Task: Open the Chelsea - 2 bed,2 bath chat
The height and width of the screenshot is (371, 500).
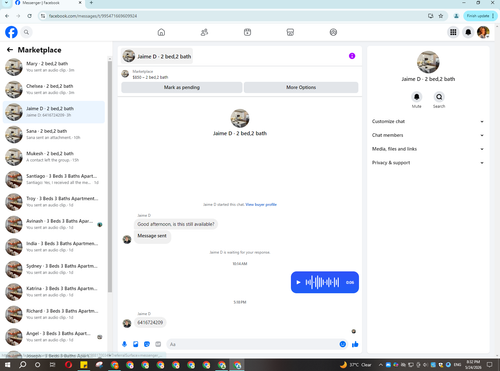Action: pos(54,89)
